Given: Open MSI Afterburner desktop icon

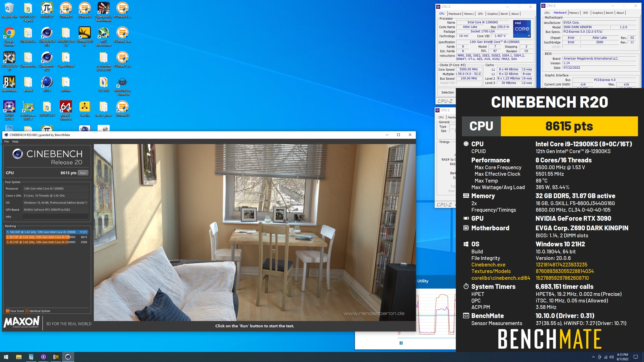Looking at the screenshot, I should pyautogui.click(x=103, y=37).
